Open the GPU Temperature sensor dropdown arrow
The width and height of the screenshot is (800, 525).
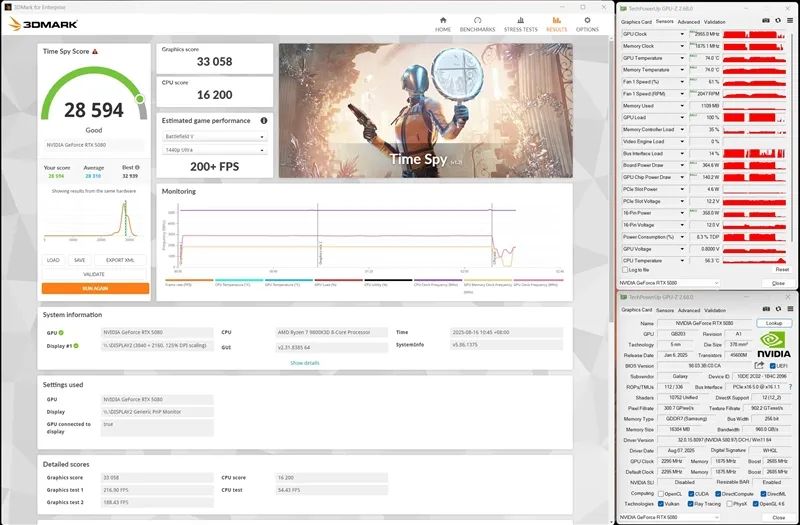click(x=682, y=58)
